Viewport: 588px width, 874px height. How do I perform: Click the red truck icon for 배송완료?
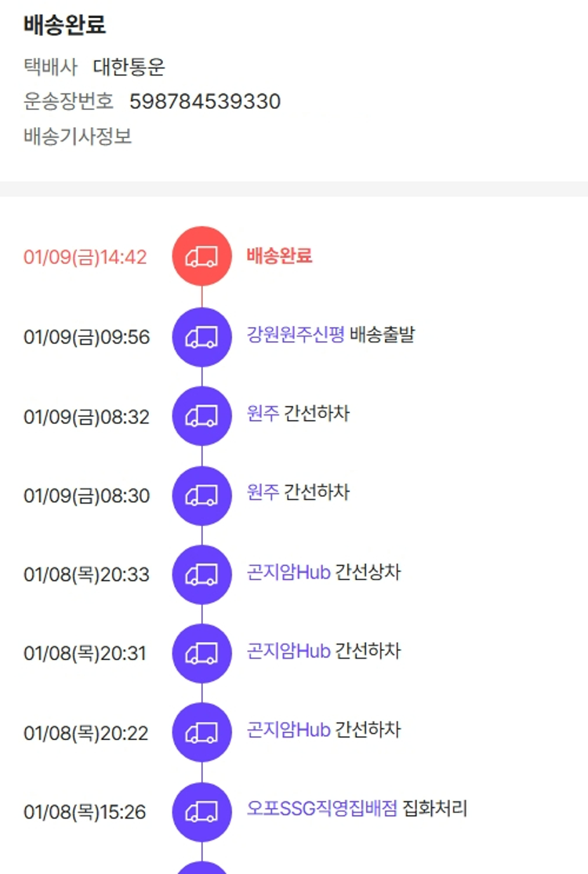click(x=201, y=256)
